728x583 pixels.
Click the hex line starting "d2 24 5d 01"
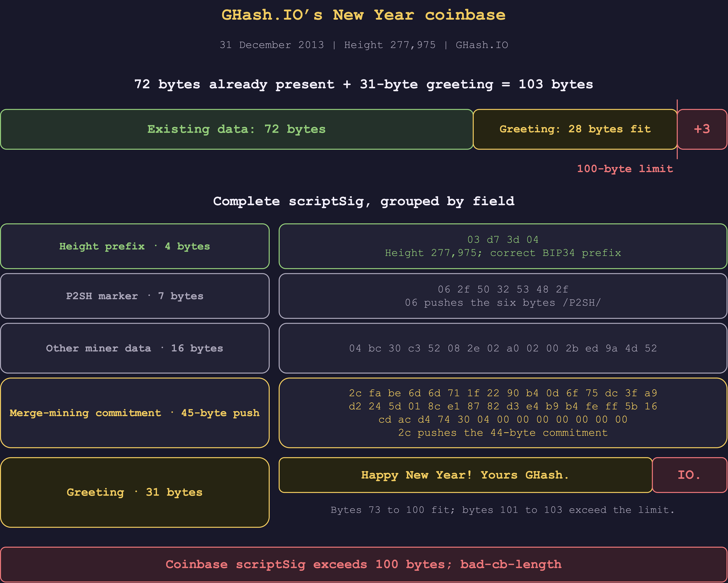click(503, 406)
